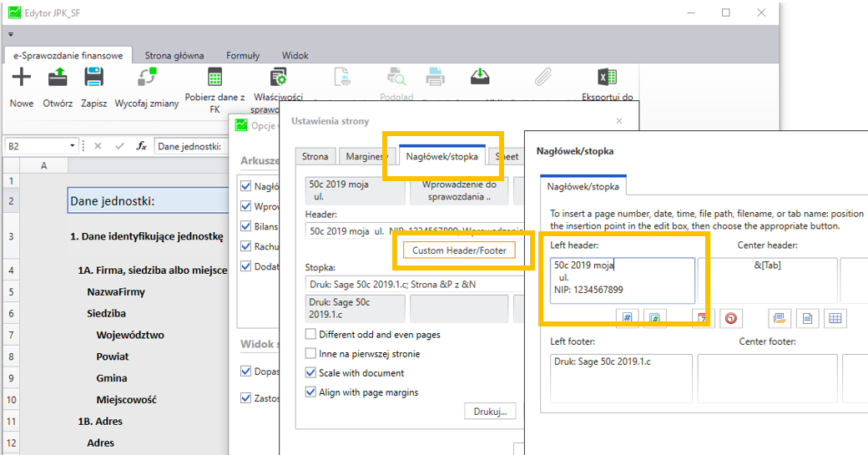Open the Header preset combo box
868x455 pixels.
point(414,230)
